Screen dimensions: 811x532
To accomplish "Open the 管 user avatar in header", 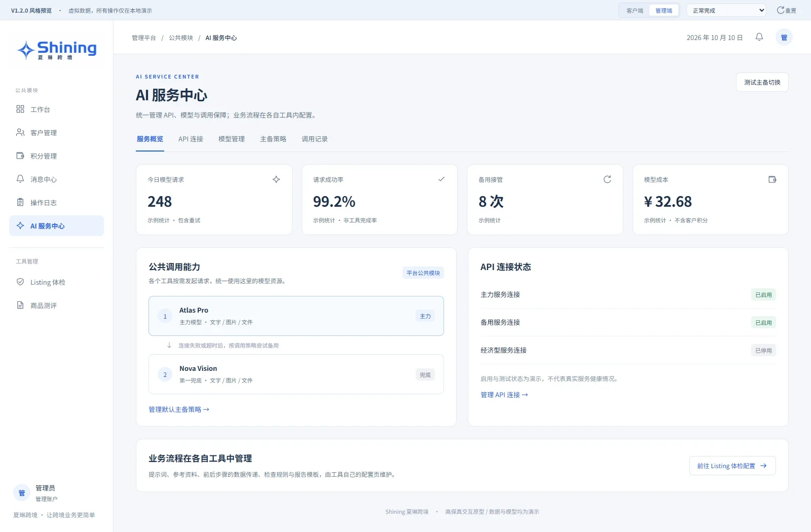I will [784, 37].
